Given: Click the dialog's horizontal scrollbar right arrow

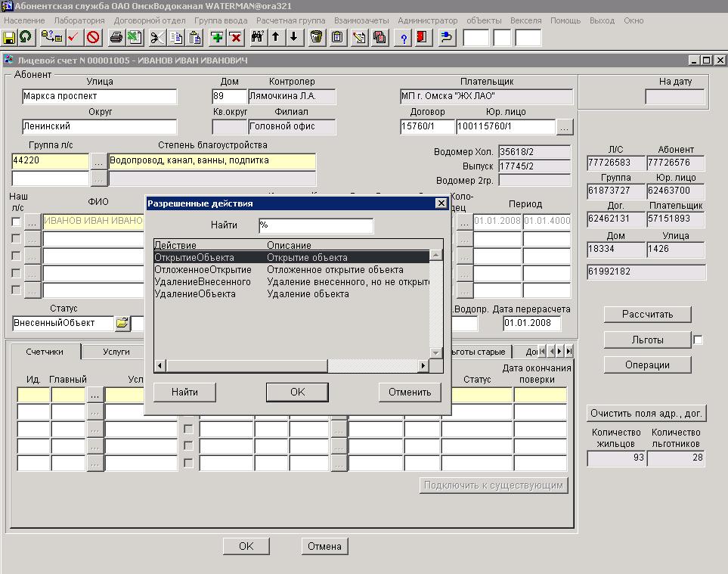Looking at the screenshot, I should coord(423,366).
